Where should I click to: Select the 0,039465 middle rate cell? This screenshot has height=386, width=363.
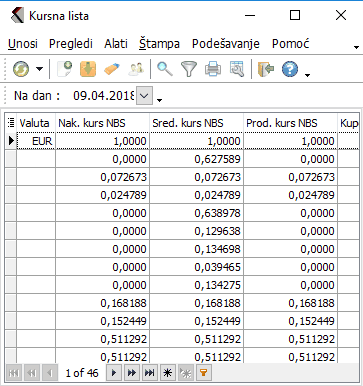coord(196,267)
